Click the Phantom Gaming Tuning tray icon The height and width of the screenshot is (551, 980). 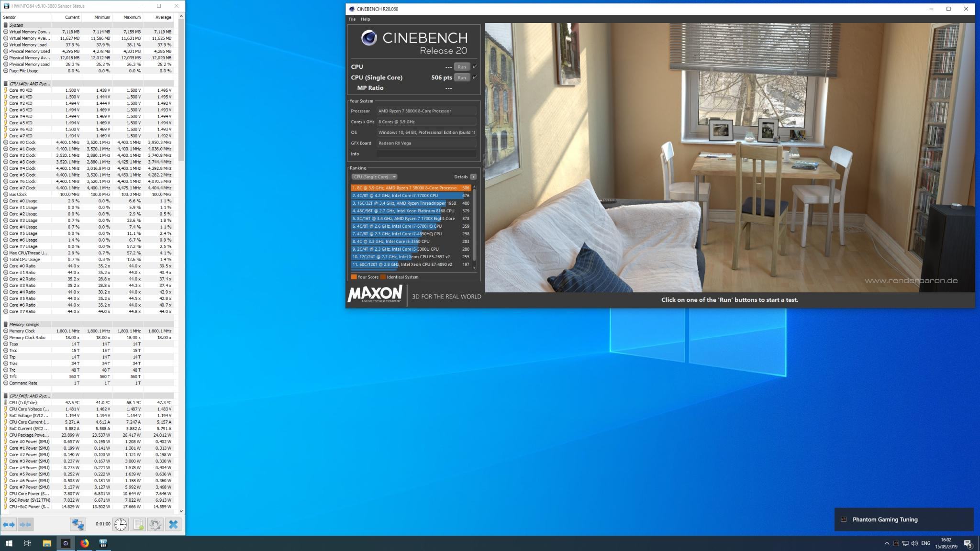[x=896, y=543]
